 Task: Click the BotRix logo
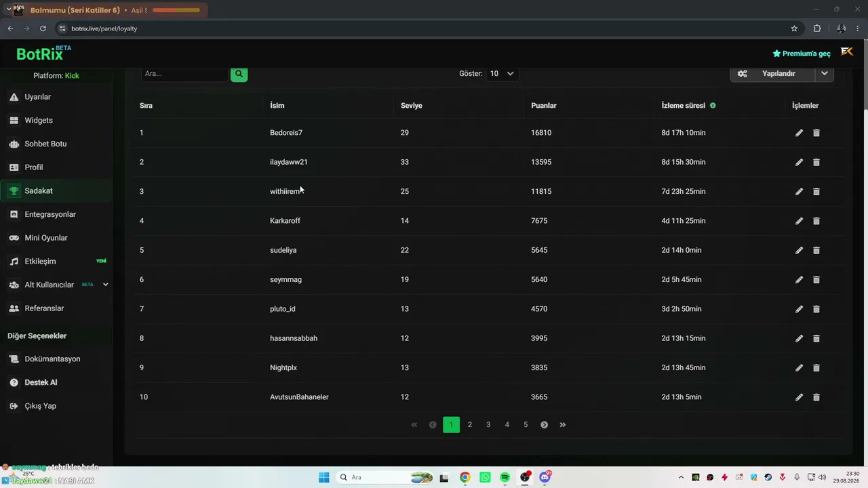43,53
